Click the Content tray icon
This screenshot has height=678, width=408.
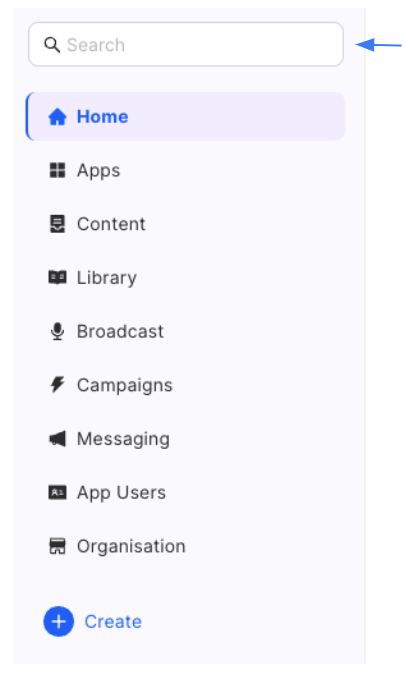[57, 224]
